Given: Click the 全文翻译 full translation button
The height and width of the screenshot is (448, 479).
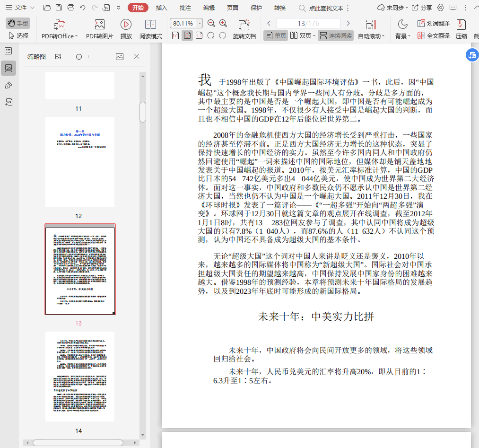Looking at the screenshot, I should pos(434,36).
